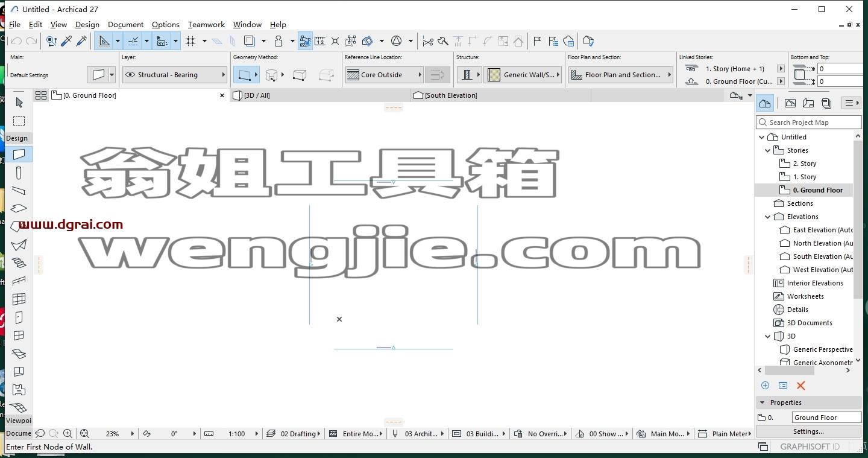Screen dimensions: 868x458
Task: Select the Shell tool
Action: (19, 245)
